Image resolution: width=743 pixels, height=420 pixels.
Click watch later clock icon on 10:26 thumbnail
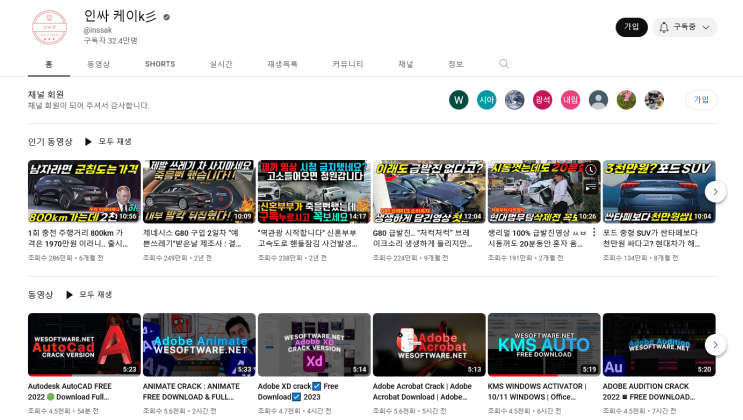coord(590,170)
